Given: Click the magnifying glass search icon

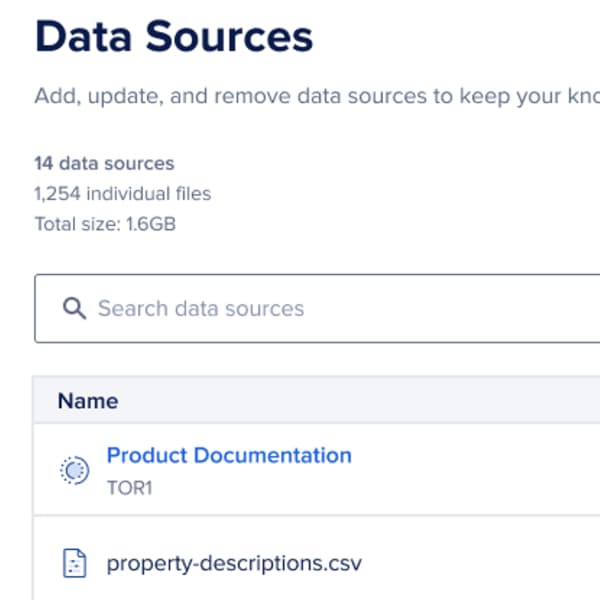Looking at the screenshot, I should [x=74, y=308].
